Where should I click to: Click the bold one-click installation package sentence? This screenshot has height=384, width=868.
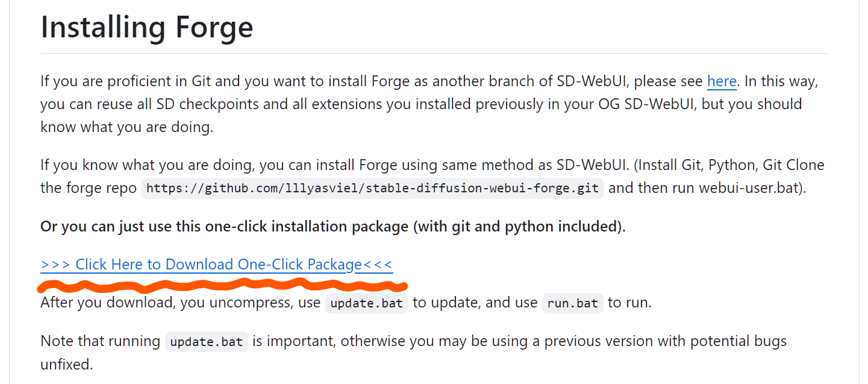tap(333, 227)
